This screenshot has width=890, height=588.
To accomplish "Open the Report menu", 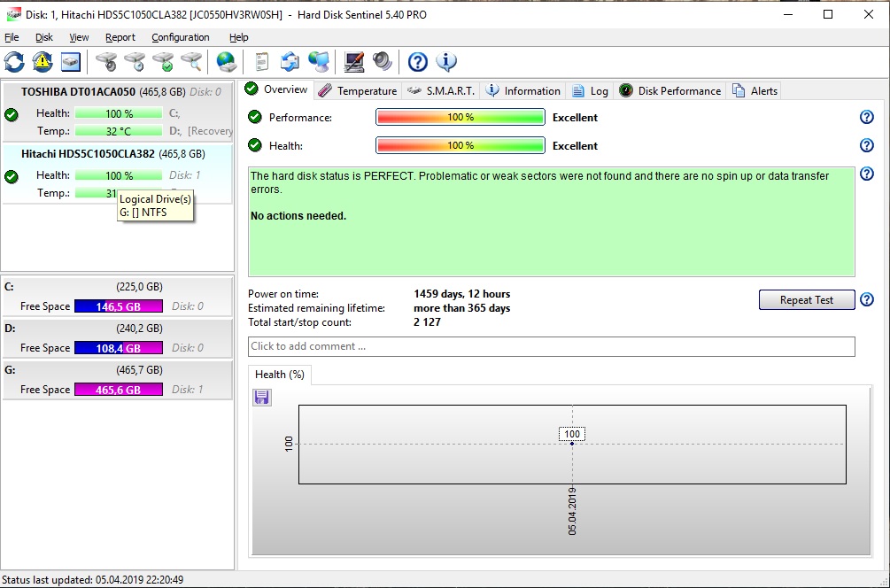I will coord(120,37).
